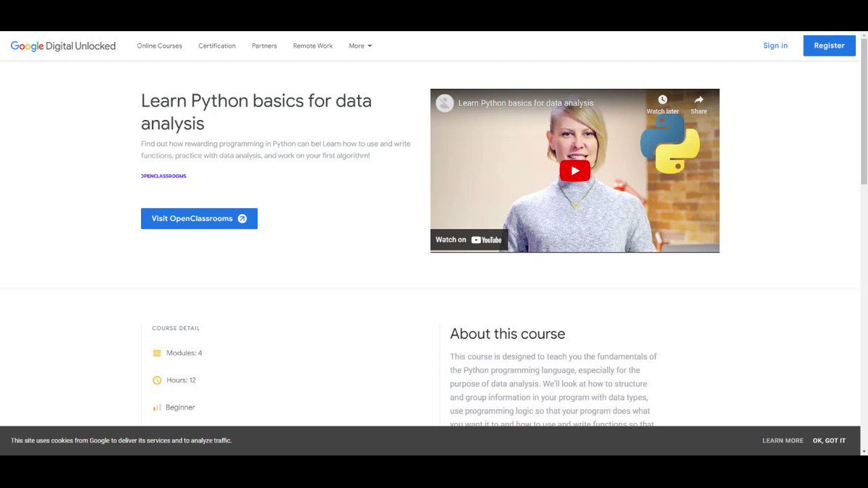Click the Beginner level bars icon
The width and height of the screenshot is (868, 488).
(157, 407)
